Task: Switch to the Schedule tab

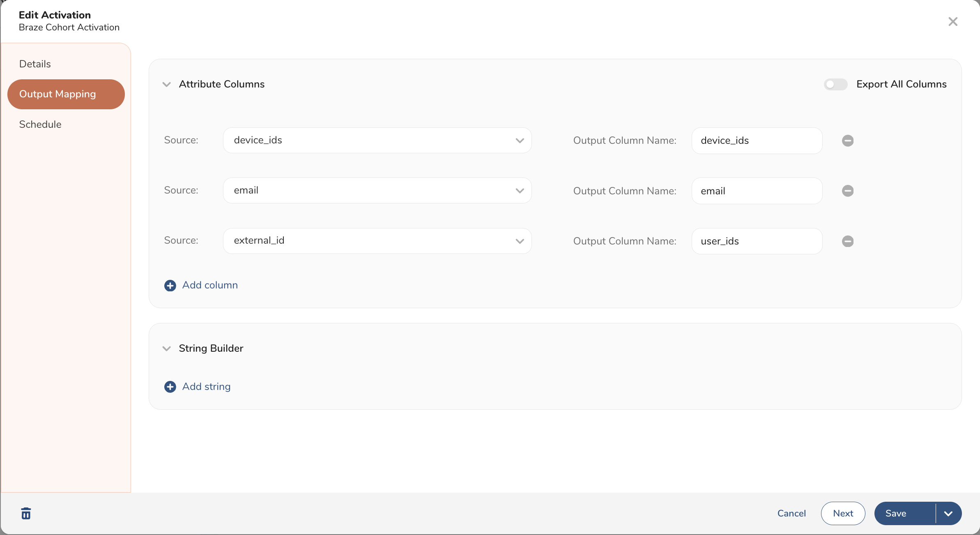Action: click(40, 124)
